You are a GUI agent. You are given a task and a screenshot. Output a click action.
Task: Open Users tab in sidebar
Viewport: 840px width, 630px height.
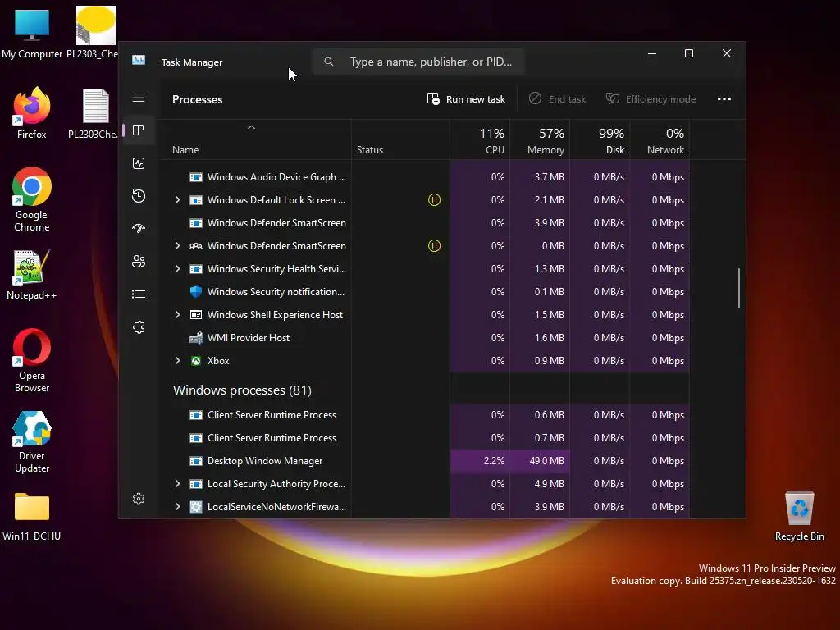pos(139,262)
